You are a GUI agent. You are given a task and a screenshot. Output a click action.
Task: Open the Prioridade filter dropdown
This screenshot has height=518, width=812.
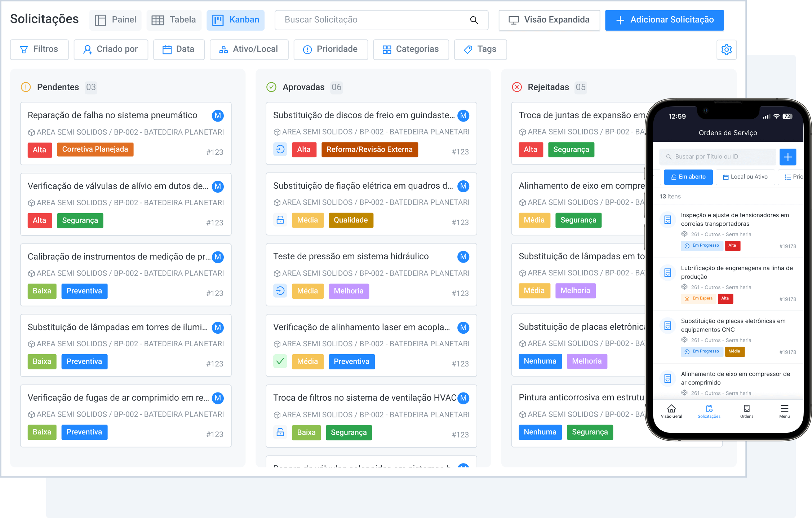point(330,49)
